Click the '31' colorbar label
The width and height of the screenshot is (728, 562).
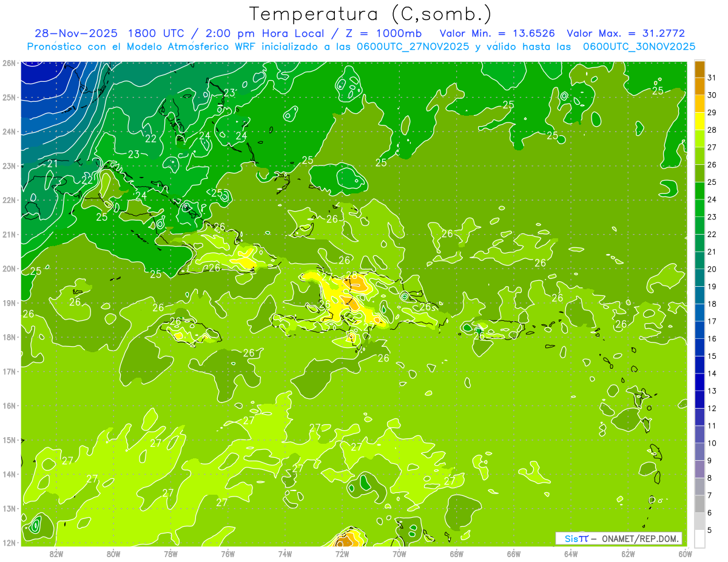click(x=712, y=78)
